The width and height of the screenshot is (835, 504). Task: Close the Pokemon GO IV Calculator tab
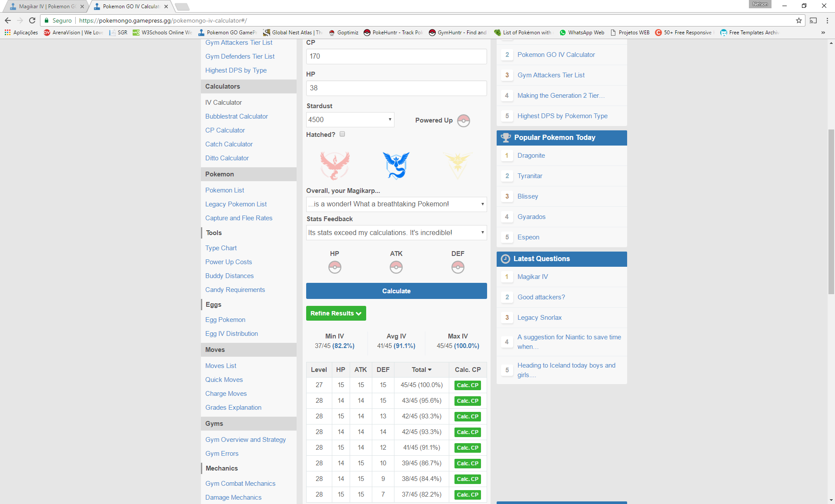coord(166,7)
